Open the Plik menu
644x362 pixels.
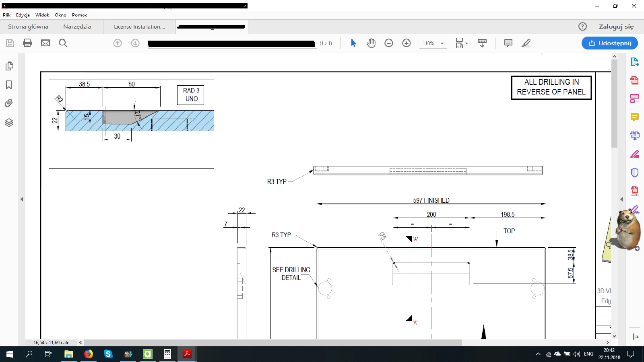pyautogui.click(x=7, y=15)
